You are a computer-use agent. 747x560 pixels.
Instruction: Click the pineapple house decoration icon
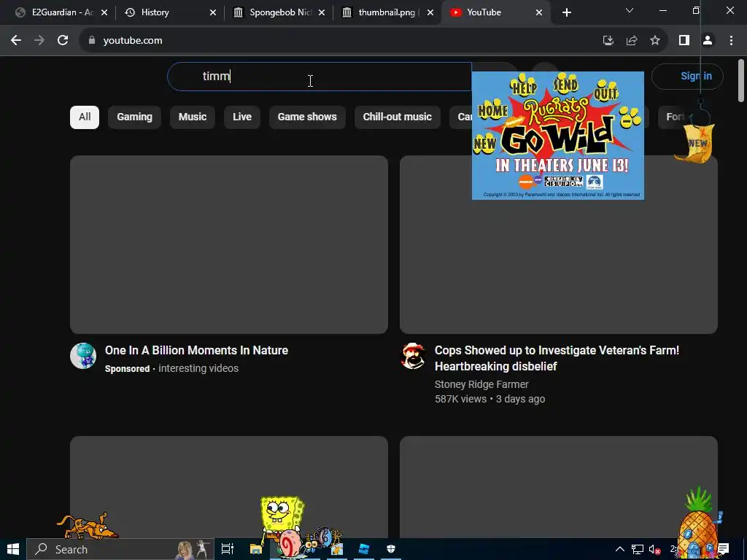tap(697, 521)
